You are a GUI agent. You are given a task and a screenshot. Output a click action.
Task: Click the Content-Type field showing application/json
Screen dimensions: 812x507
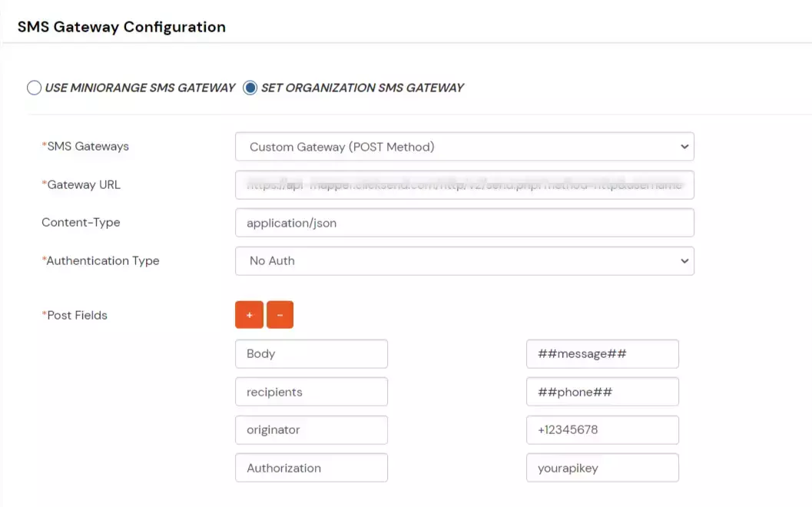[x=464, y=222]
